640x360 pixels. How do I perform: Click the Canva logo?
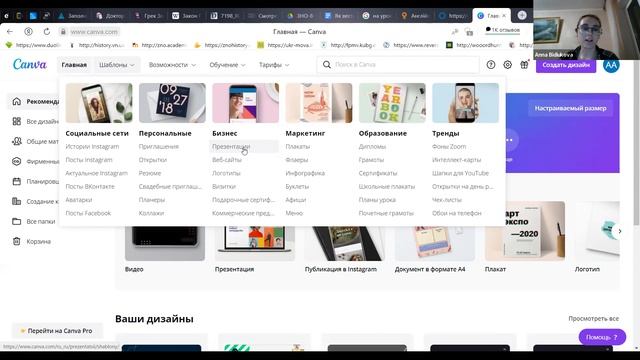(30, 64)
